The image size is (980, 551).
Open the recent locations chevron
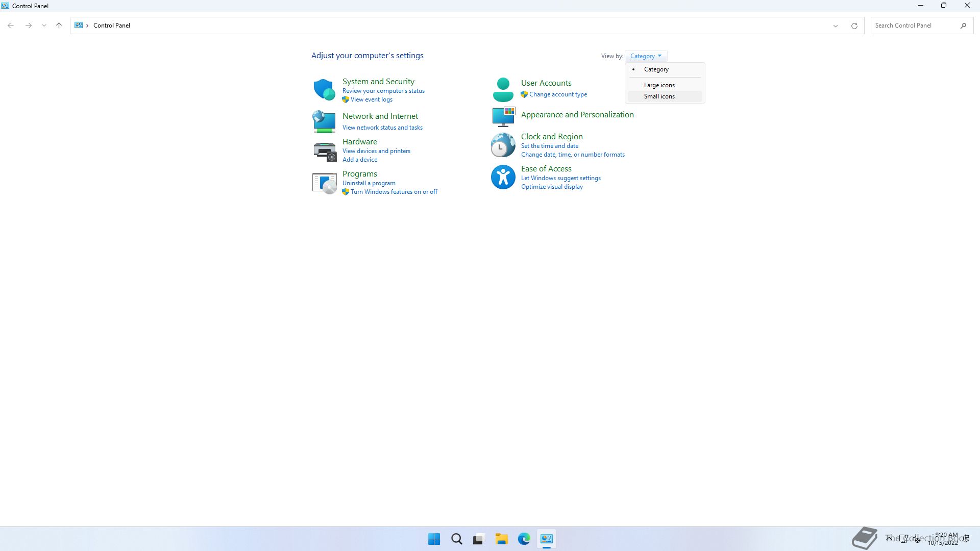click(44, 26)
